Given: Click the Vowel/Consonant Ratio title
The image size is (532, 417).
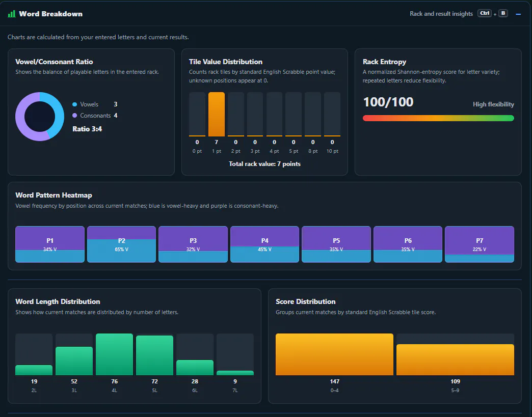Looking at the screenshot, I should [54, 62].
